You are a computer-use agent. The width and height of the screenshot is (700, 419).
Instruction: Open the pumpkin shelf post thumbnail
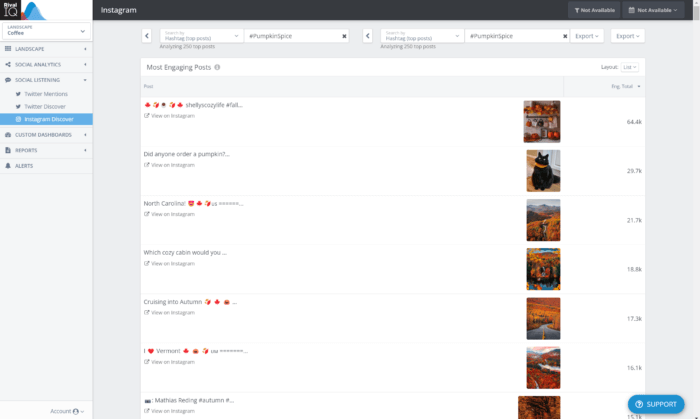pyautogui.click(x=542, y=121)
